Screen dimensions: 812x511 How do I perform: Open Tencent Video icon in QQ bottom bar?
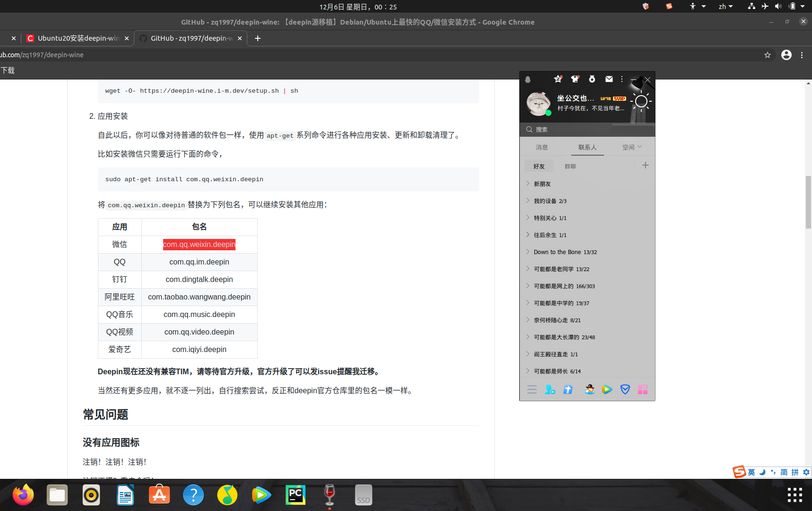tap(607, 389)
